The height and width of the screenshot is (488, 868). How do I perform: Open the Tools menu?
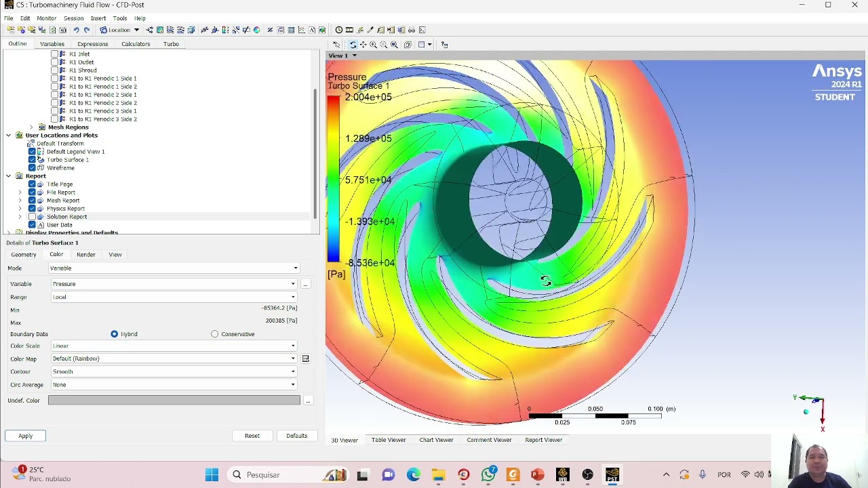pos(120,18)
